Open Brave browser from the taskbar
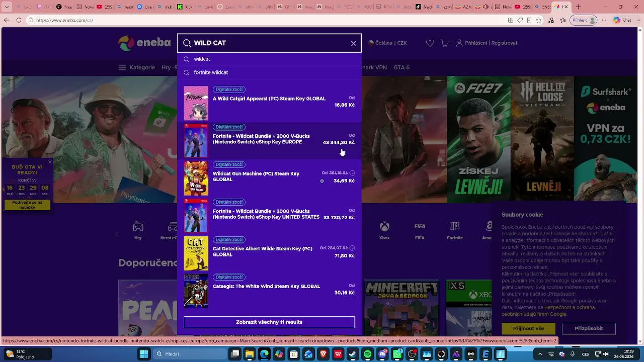 (323, 354)
